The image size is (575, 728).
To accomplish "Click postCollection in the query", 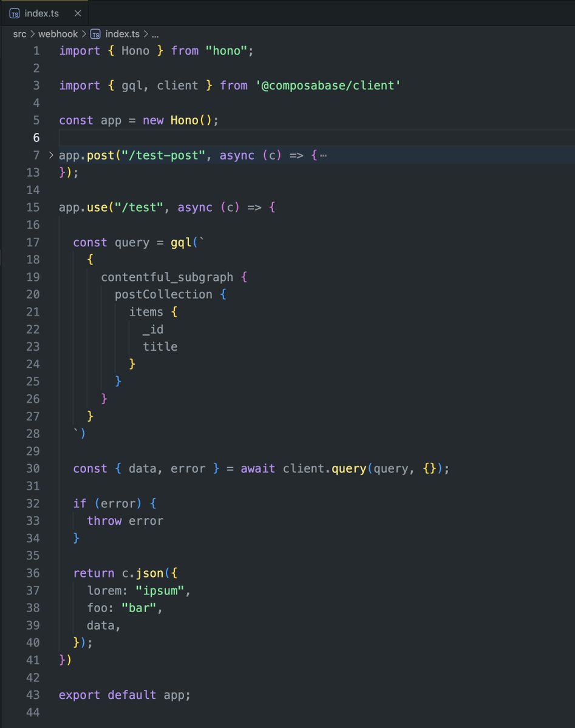I will click(163, 294).
